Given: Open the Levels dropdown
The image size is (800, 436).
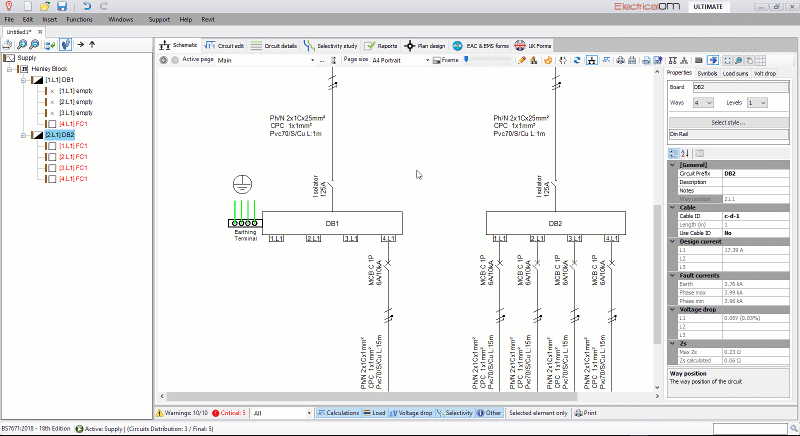Looking at the screenshot, I should point(757,103).
